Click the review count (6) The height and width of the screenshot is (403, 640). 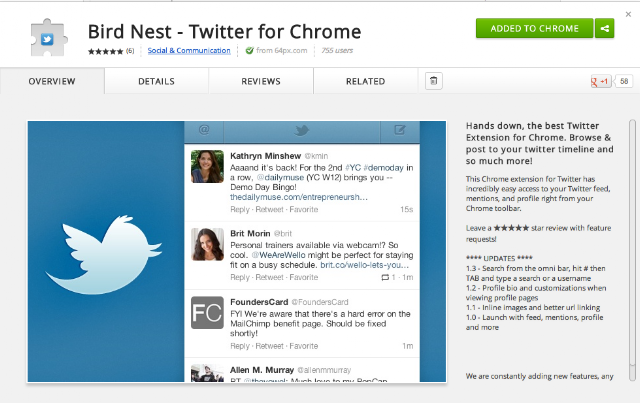tap(130, 51)
